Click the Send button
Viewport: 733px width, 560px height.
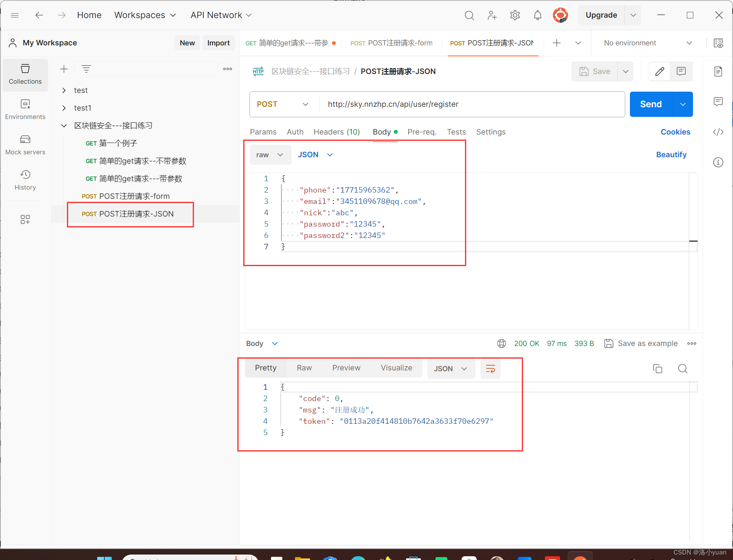click(x=651, y=104)
